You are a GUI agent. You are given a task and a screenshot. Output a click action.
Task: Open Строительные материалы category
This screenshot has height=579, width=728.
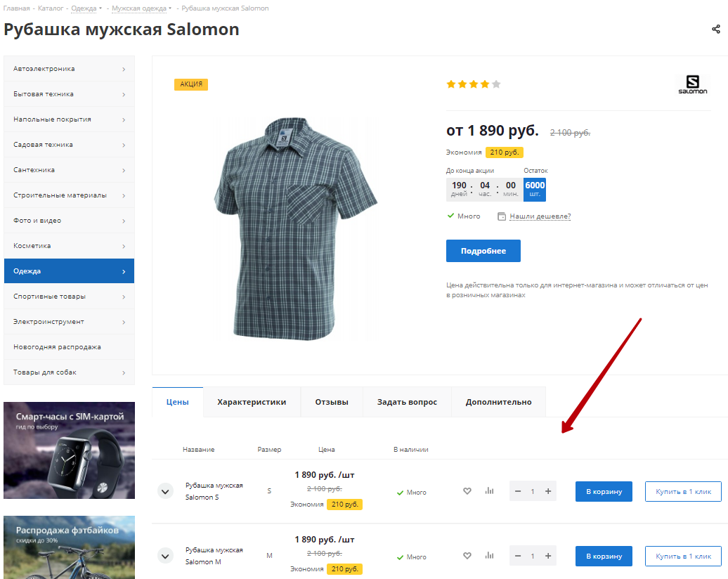coord(69,195)
